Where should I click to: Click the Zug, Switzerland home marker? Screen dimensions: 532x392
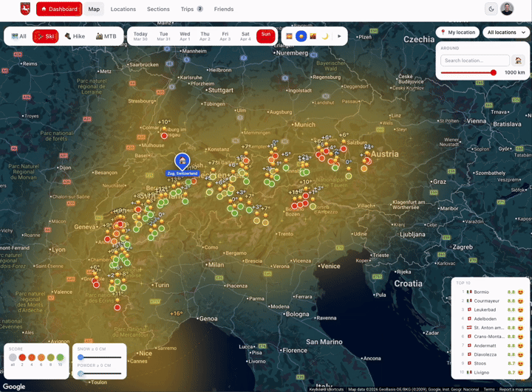[182, 160]
